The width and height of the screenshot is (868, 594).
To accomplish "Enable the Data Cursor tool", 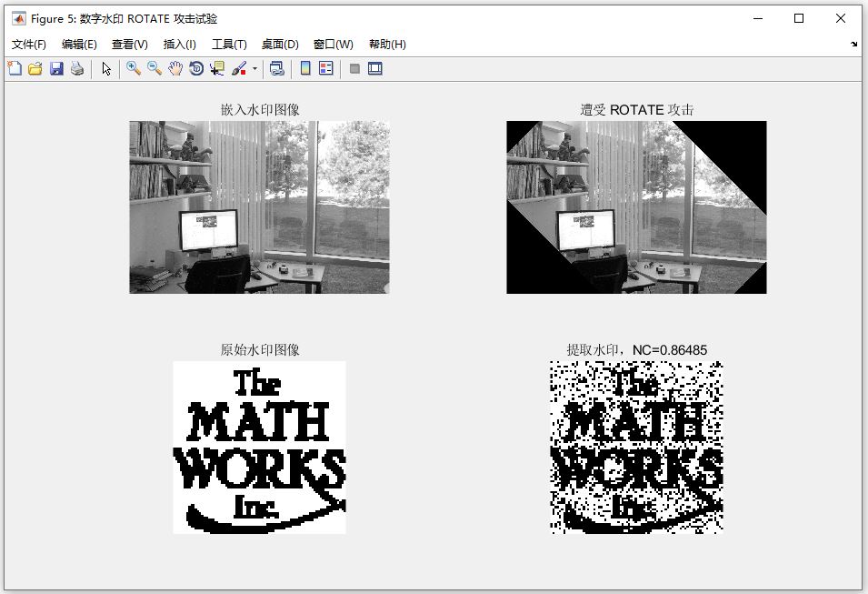I will pyautogui.click(x=217, y=69).
